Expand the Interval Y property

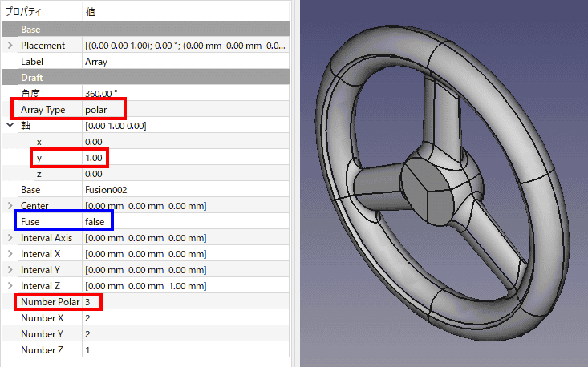[x=10, y=270]
